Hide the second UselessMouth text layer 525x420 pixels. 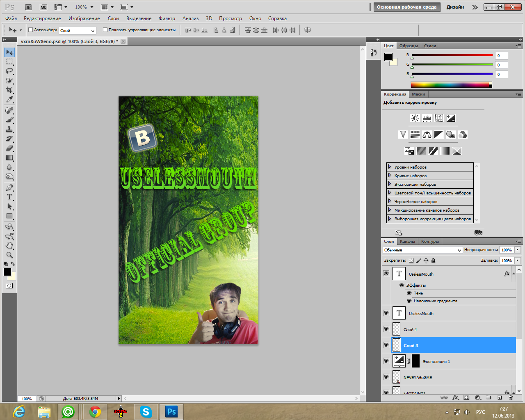coord(386,313)
